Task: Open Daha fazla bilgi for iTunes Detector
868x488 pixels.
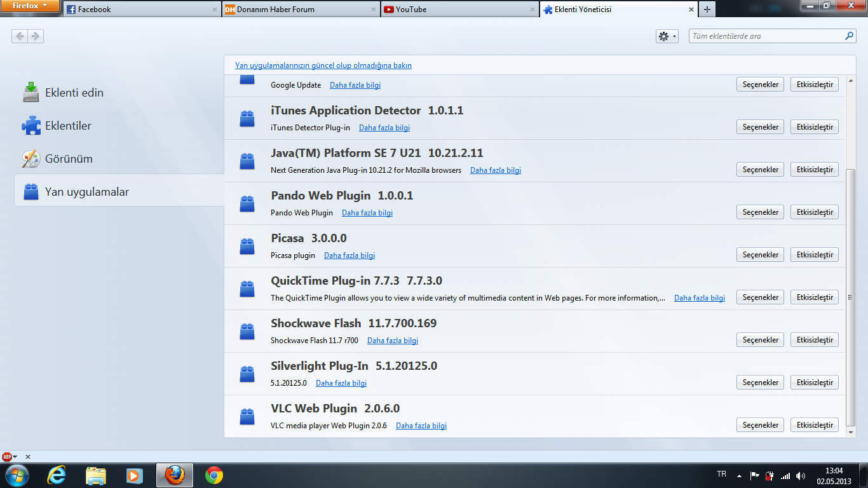Action: pos(384,128)
